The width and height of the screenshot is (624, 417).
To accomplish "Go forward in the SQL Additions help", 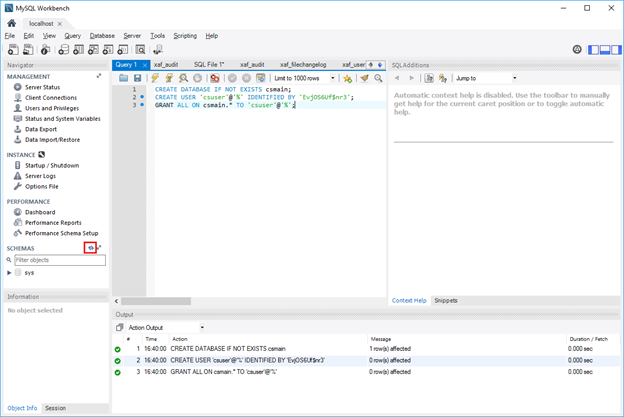I will pyautogui.click(x=411, y=78).
